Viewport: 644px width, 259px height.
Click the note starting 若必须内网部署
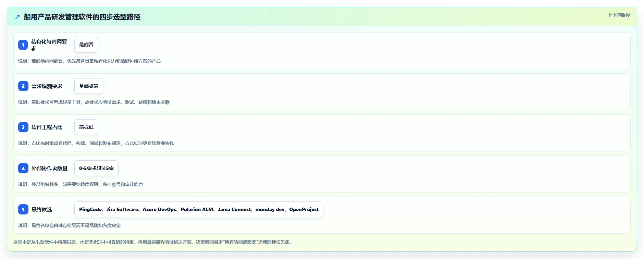coord(89,61)
